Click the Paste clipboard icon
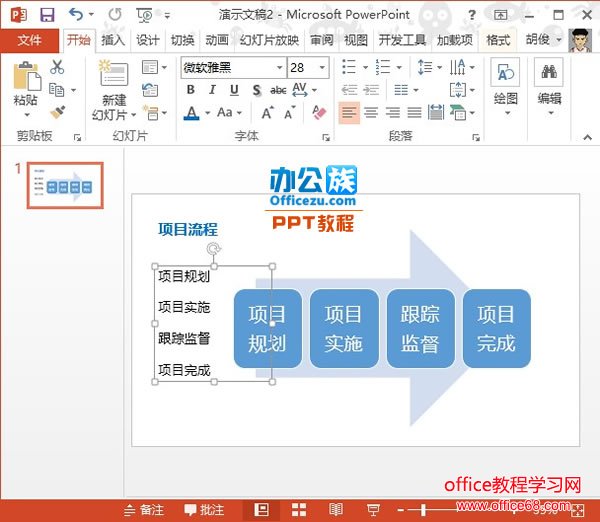The width and height of the screenshot is (600, 522). tap(27, 77)
